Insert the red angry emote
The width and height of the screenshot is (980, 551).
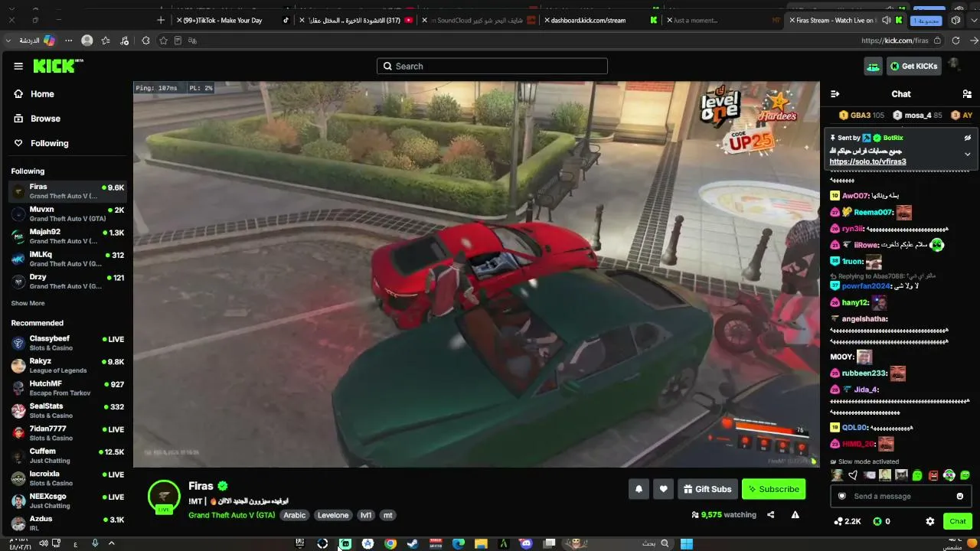click(x=933, y=475)
